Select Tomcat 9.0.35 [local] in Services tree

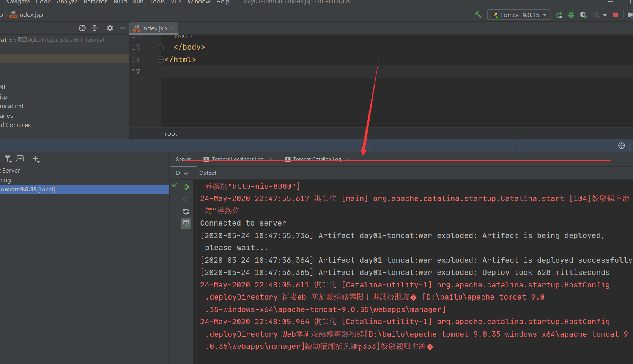pyautogui.click(x=84, y=190)
